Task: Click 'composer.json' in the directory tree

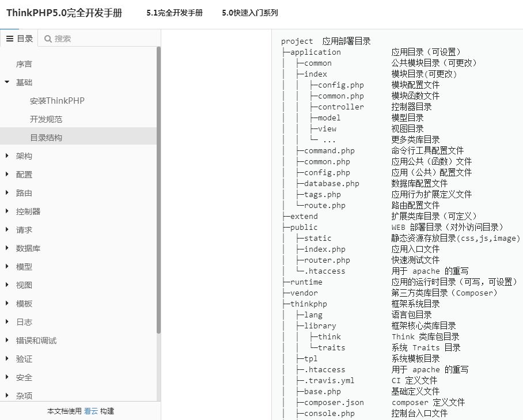Action: coord(334,403)
